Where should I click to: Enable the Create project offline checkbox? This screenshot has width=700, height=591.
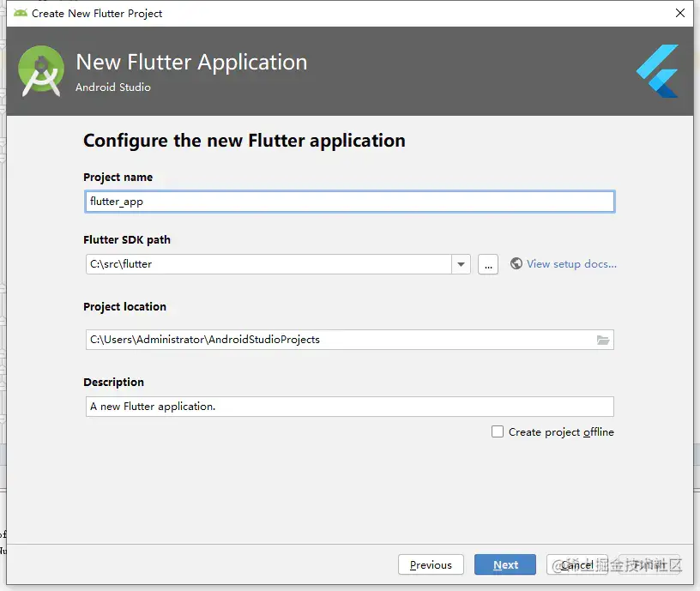(498, 431)
